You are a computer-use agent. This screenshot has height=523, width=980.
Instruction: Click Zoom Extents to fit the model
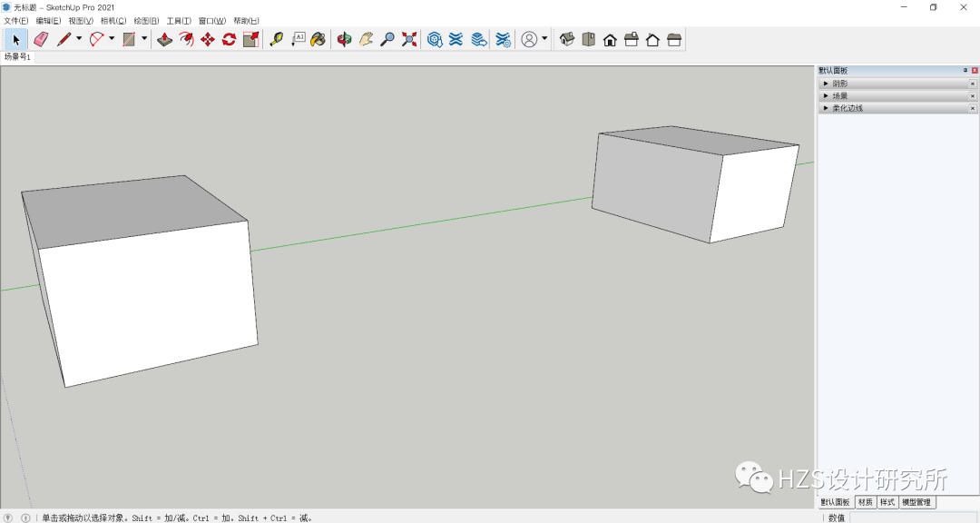click(407, 39)
